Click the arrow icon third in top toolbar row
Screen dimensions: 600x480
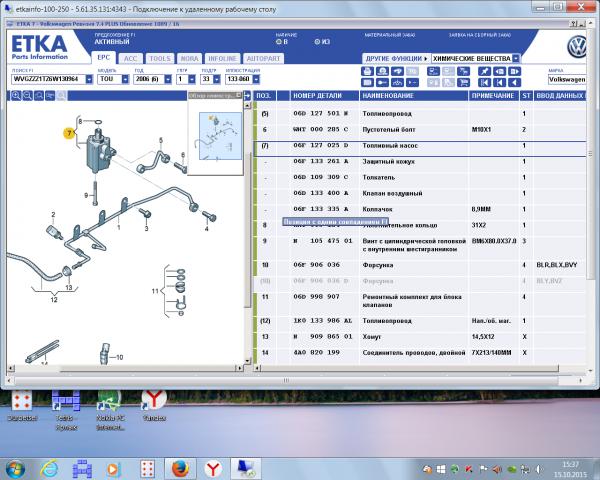tap(397, 71)
